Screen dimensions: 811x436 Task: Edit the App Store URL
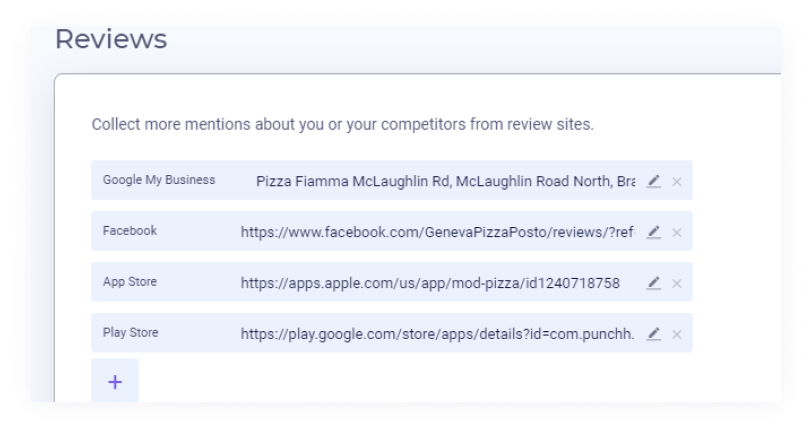[x=653, y=283]
